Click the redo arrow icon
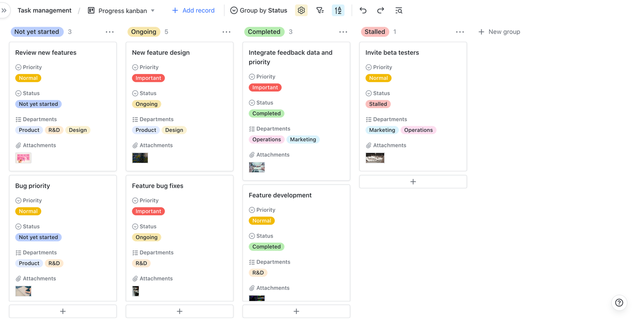This screenshot has width=644, height=327. click(380, 11)
